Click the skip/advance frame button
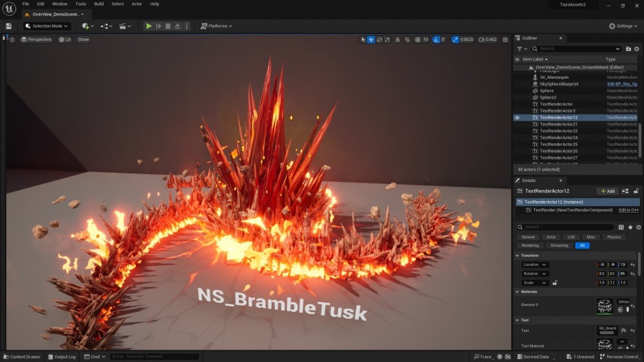Image resolution: width=644 pixels, height=362 pixels. (158, 26)
